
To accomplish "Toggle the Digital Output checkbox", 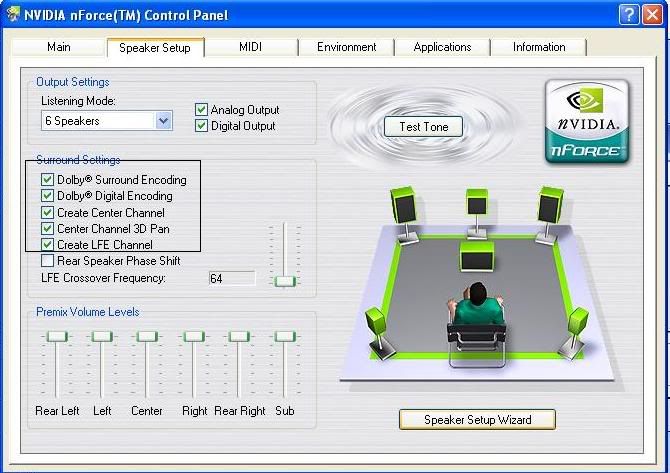I will [201, 126].
